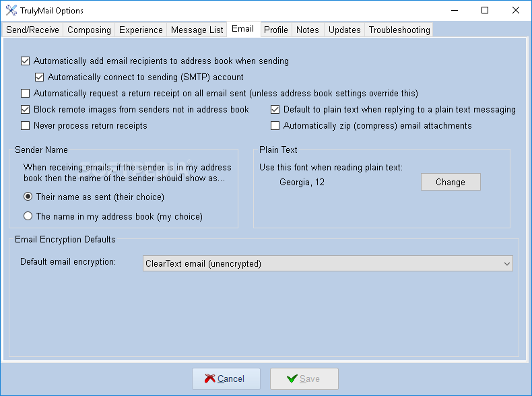532x396 pixels.
Task: Enable automatic return receipt request checkbox
Action: coord(25,94)
